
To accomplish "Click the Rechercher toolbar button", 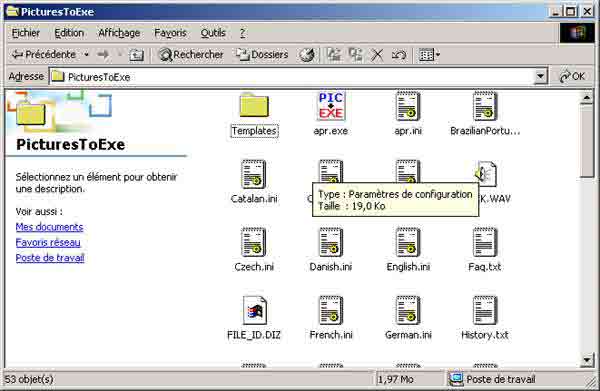I will (x=191, y=55).
